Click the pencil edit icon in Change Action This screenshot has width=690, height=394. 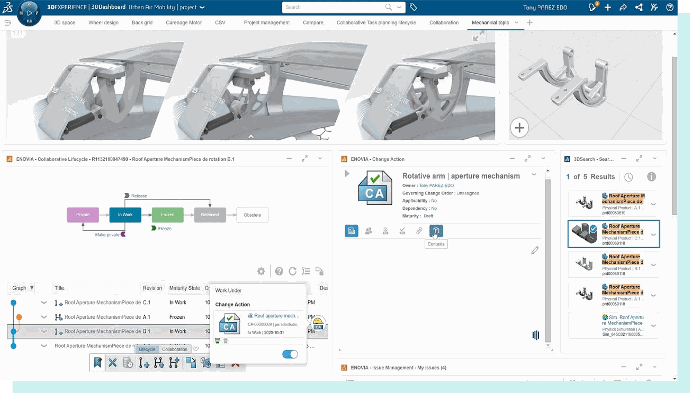tap(535, 250)
